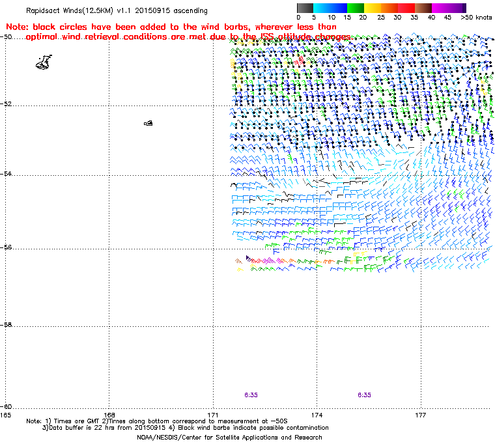Click the longitude label 171

[x=213, y=415]
